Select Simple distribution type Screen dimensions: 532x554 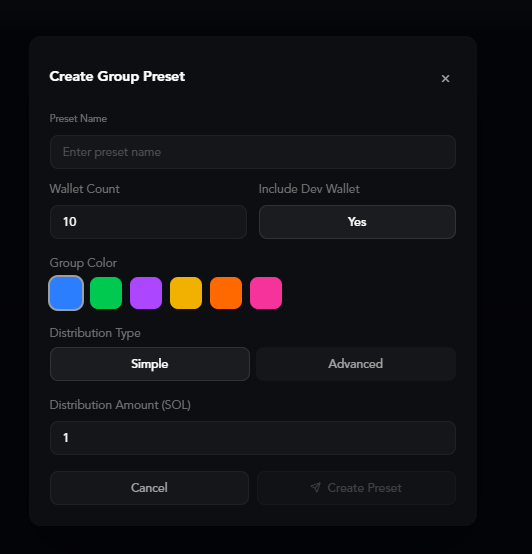[x=150, y=364]
